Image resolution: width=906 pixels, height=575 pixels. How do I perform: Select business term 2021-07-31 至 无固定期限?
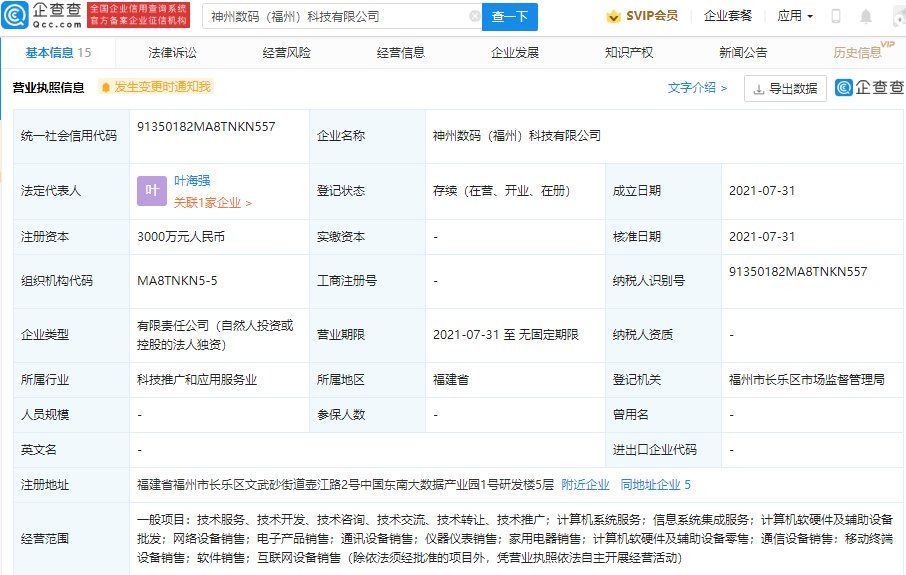pos(506,335)
